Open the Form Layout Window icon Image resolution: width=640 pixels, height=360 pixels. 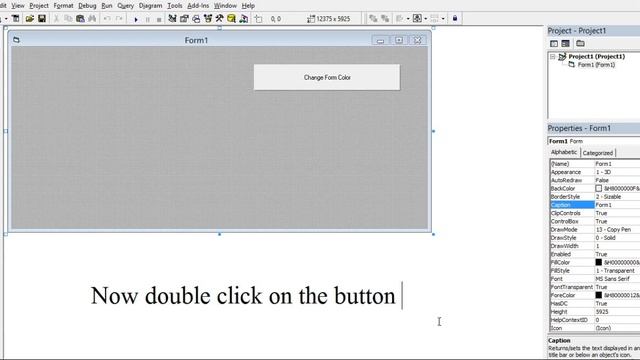coord(196,19)
